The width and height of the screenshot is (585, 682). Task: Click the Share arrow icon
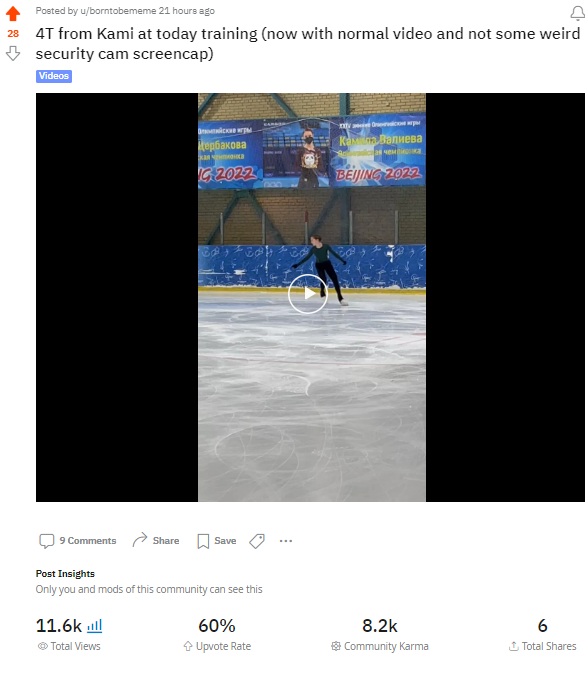pyautogui.click(x=140, y=540)
